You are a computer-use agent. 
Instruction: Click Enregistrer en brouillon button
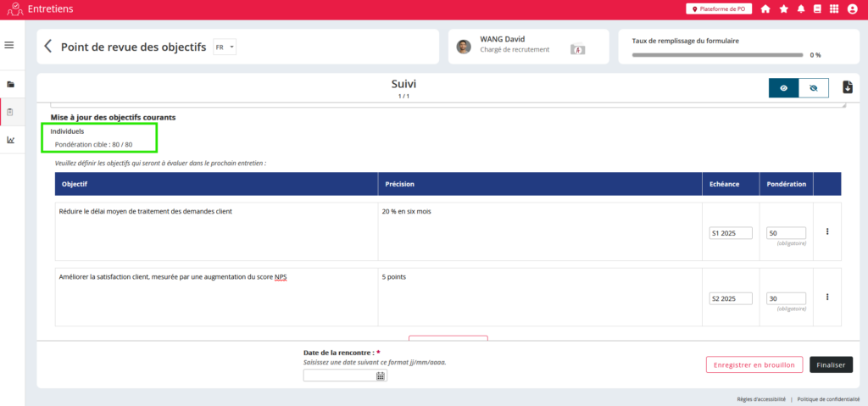pyautogui.click(x=754, y=364)
